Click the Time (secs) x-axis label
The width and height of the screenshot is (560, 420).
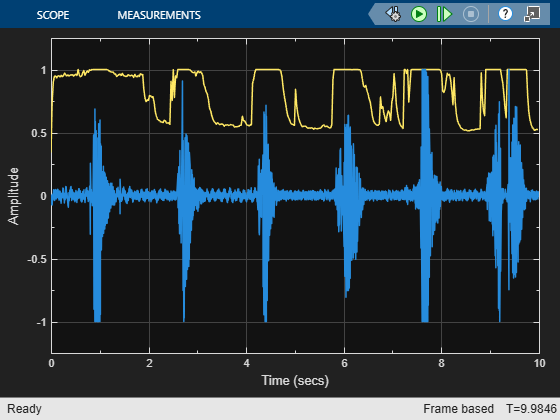295,381
